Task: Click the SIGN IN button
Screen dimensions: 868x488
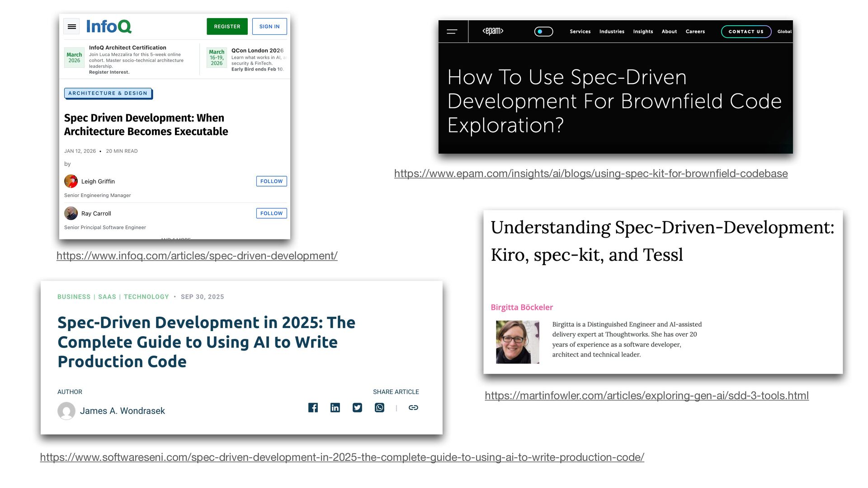Action: coord(269,27)
